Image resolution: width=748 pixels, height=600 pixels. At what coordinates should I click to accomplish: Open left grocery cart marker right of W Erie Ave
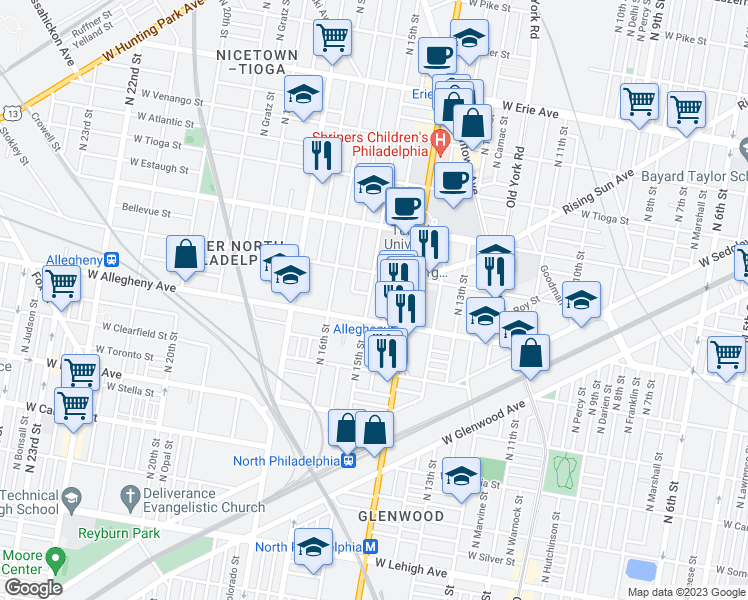click(639, 102)
